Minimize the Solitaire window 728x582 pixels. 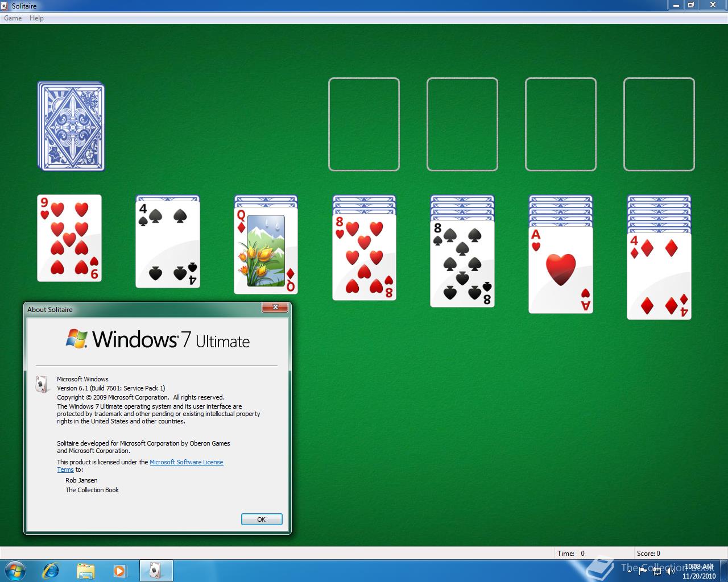point(675,5)
